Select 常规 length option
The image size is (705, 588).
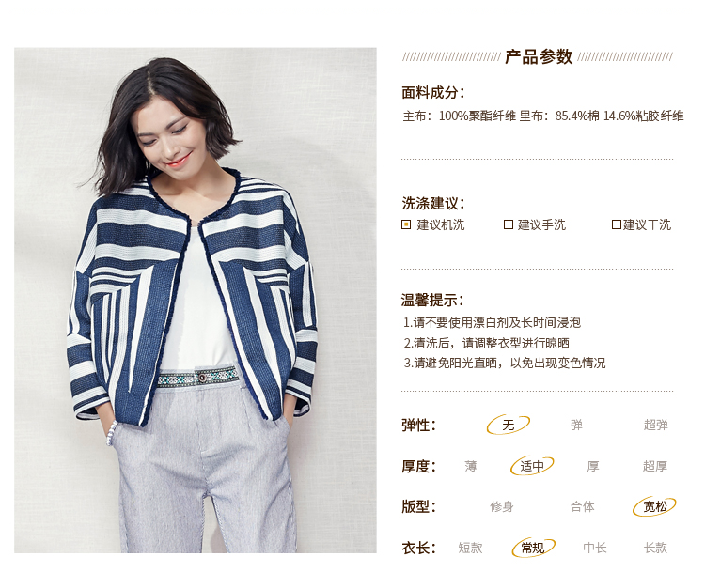[533, 548]
